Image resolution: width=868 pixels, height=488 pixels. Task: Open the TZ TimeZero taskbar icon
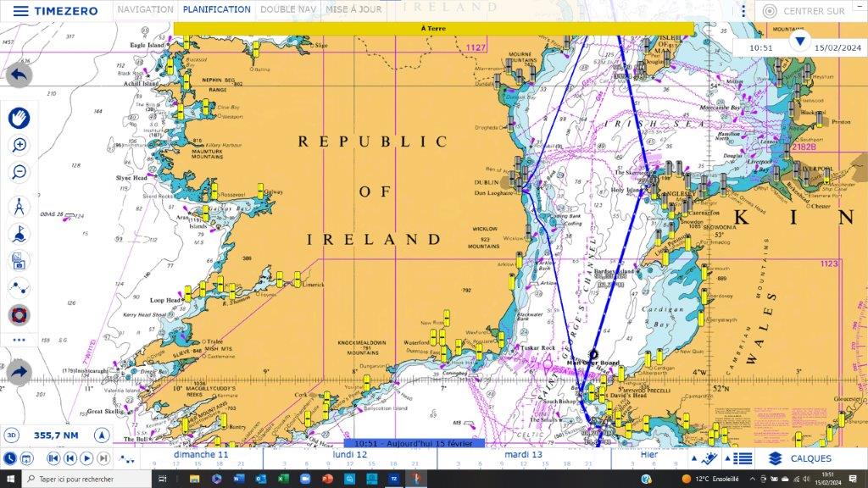pyautogui.click(x=393, y=479)
